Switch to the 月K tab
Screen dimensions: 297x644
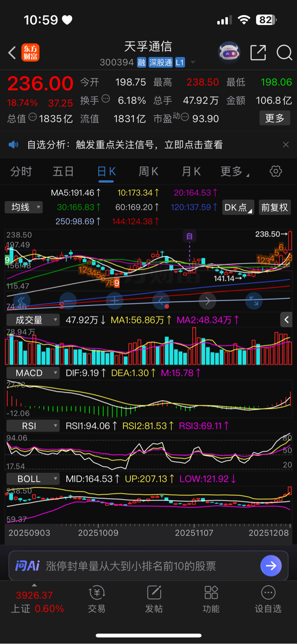[x=191, y=171]
